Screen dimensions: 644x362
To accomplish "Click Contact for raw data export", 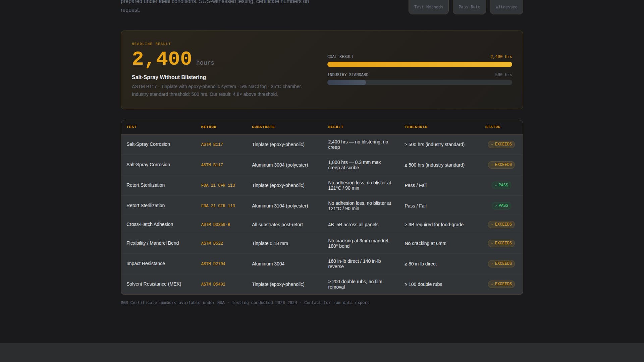I will [x=337, y=302].
